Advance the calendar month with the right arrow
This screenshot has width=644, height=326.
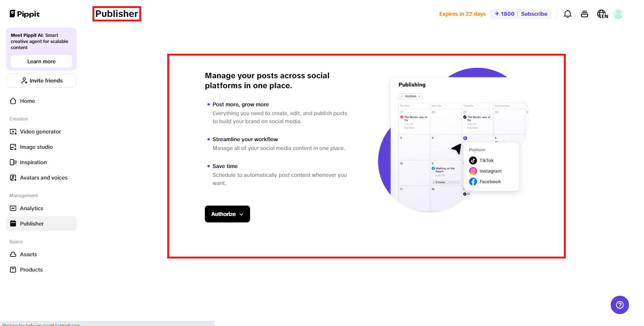tap(419, 96)
